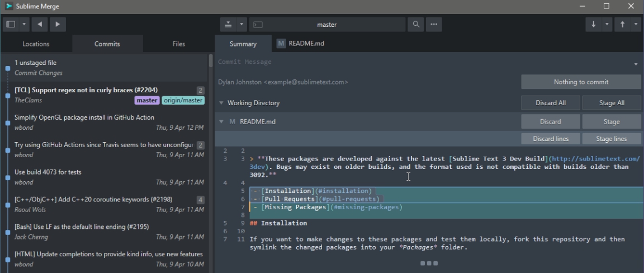The height and width of the screenshot is (273, 644).
Task: Open push options dropdown arrow
Action: (636, 25)
